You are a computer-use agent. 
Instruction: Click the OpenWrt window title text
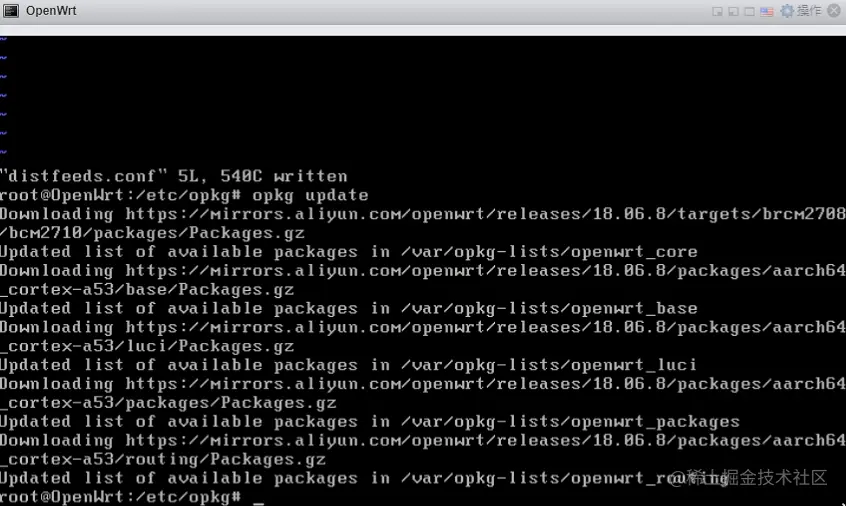coord(51,11)
